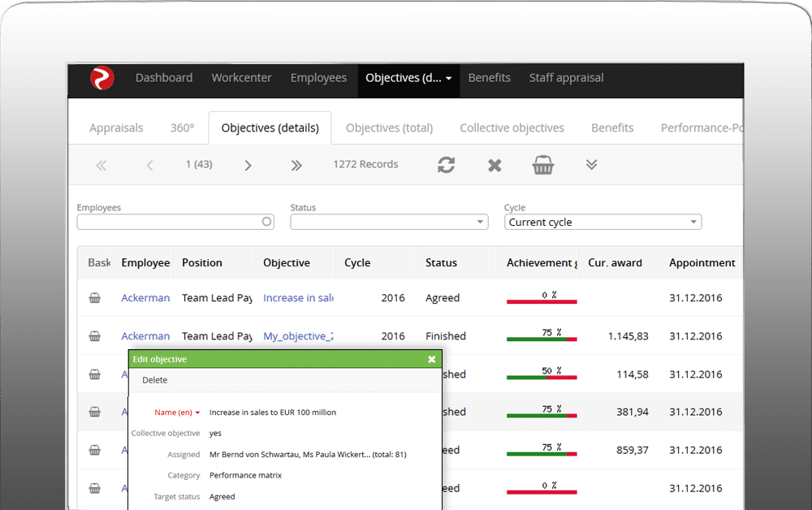Click the X clear icon in toolbar
Screen dimensions: 812x510
coord(495,165)
